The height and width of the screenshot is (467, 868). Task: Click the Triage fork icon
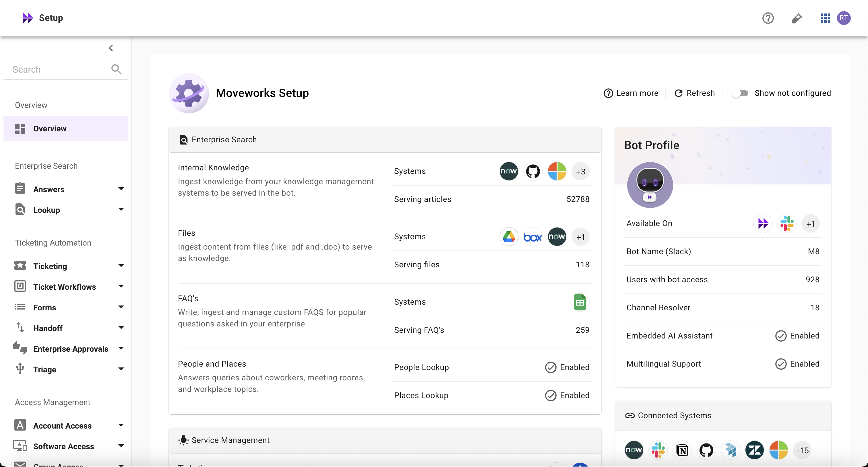coord(20,369)
